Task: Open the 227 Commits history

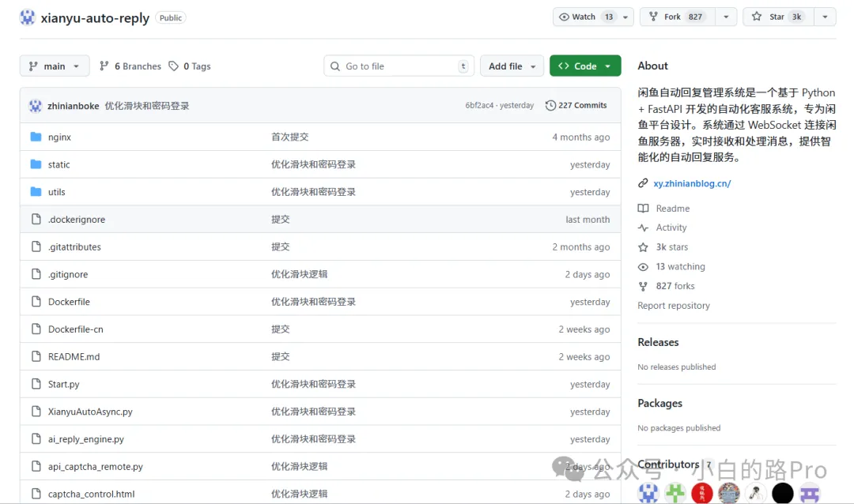Action: click(576, 106)
